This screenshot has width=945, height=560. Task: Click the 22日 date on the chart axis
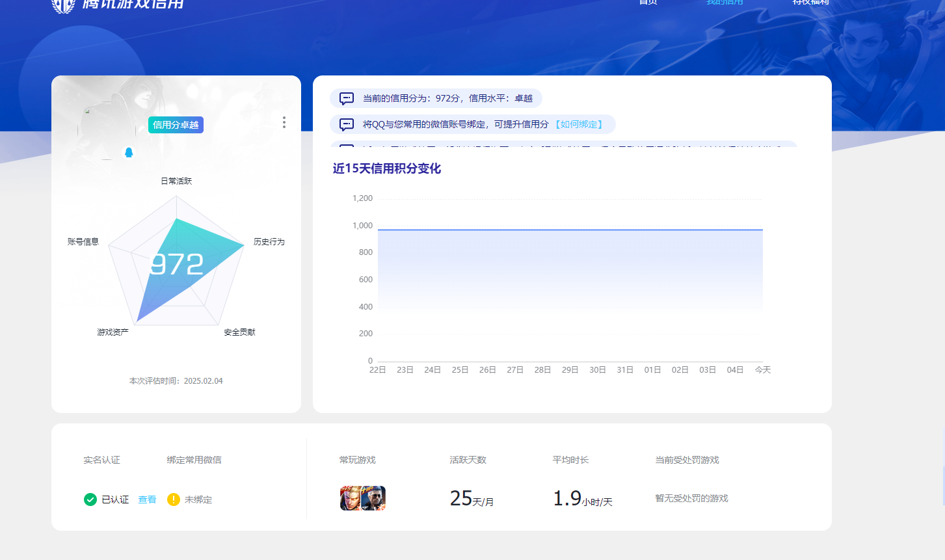click(378, 369)
